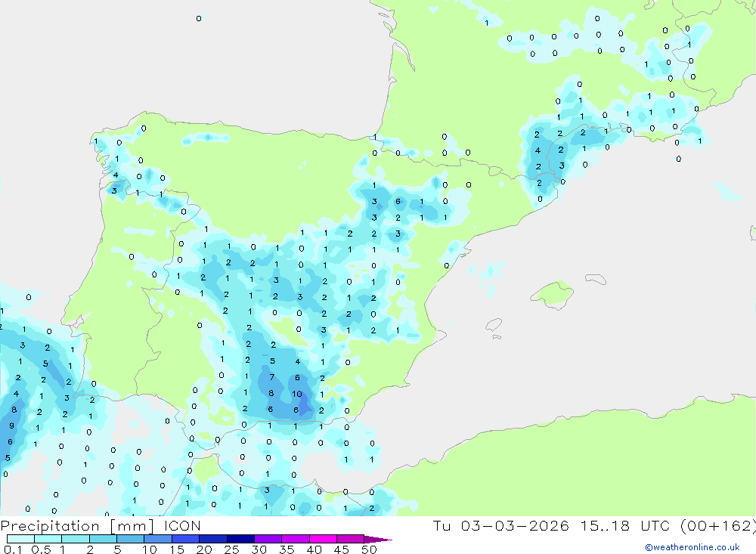Image resolution: width=756 pixels, height=554 pixels.
Task: Choose the 25–30 mm navy legend swatch
Action: tap(240, 539)
